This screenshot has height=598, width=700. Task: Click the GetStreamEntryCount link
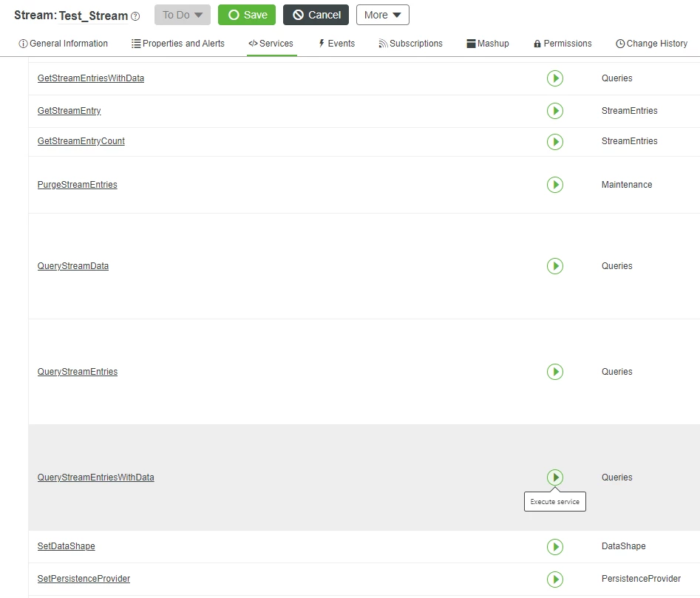(x=81, y=141)
